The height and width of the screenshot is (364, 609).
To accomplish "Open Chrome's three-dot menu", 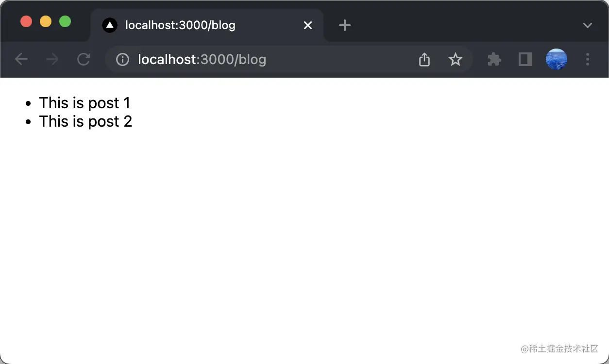I will [588, 60].
